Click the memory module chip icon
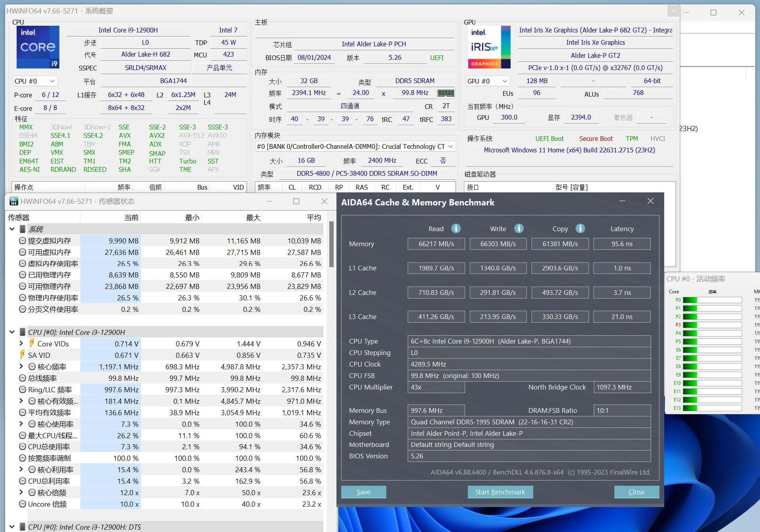Image resolution: width=760 pixels, height=532 pixels. click(x=446, y=93)
